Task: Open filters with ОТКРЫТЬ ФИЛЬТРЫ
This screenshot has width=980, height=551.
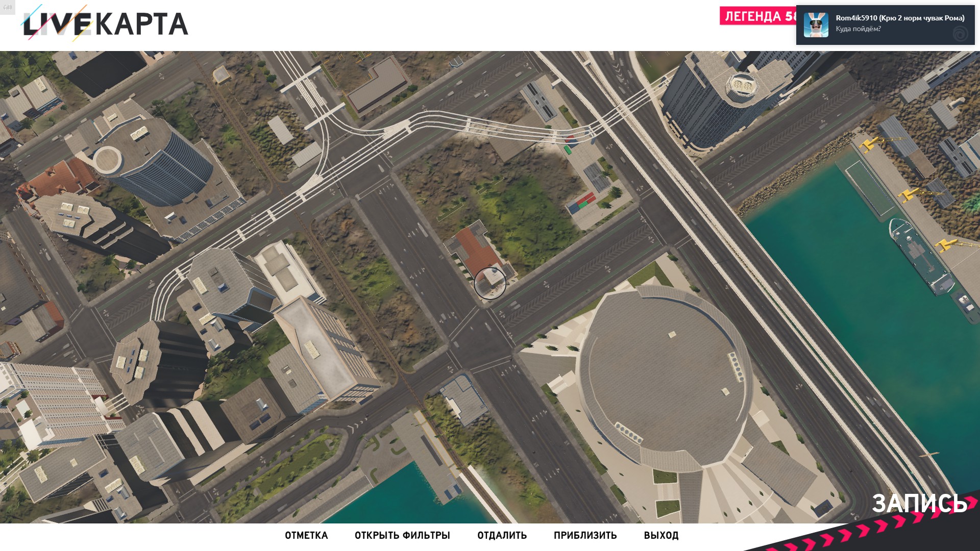Action: pyautogui.click(x=402, y=535)
